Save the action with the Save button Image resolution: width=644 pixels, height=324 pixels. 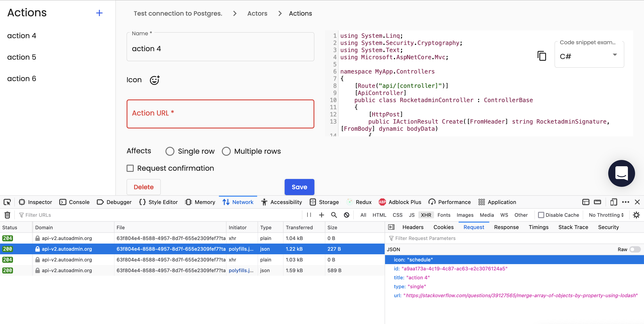tap(299, 187)
